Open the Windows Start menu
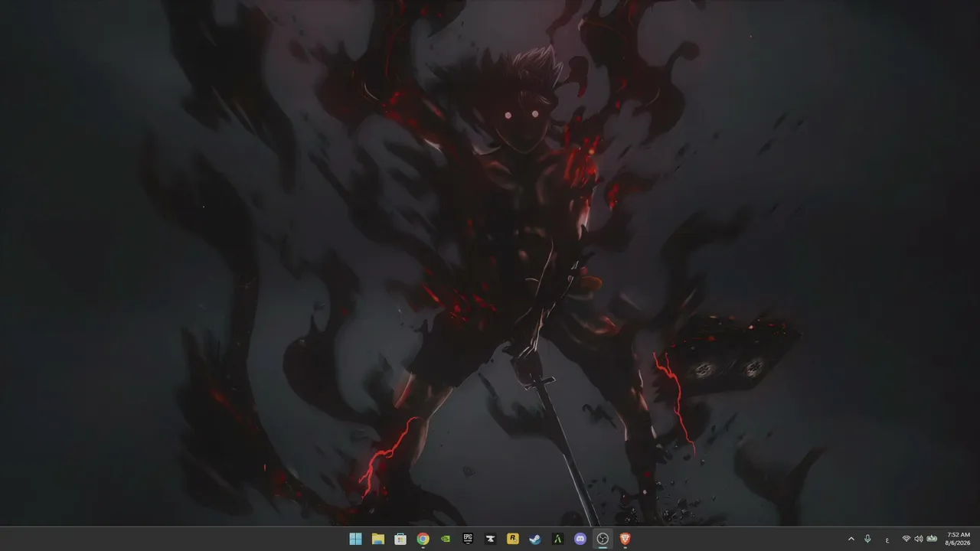 coord(355,539)
